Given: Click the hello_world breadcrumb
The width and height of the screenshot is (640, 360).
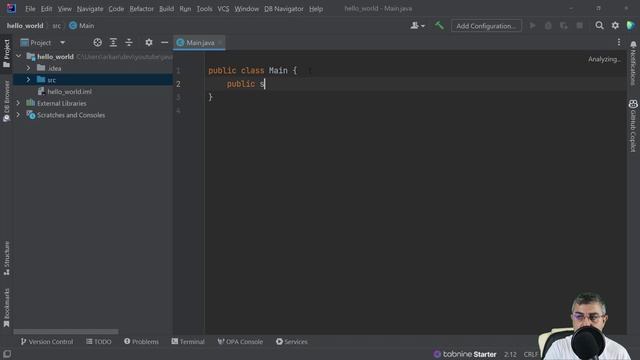Looking at the screenshot, I should pyautogui.click(x=25, y=26).
